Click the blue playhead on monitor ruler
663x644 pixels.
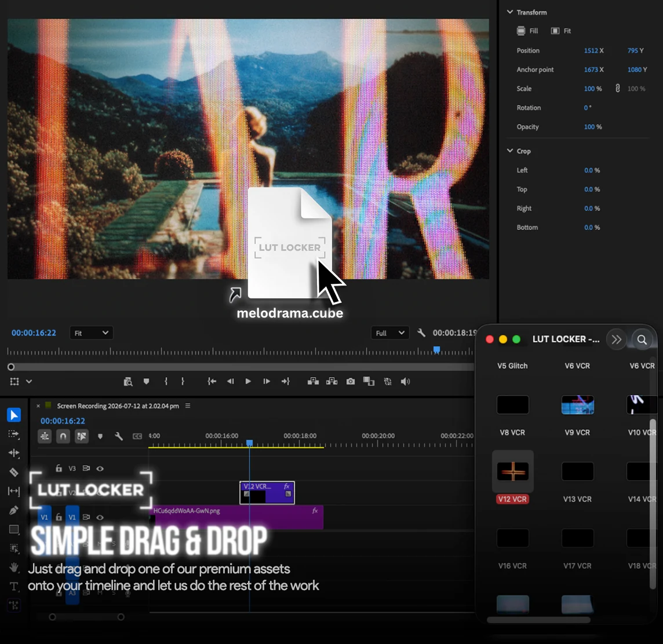[x=437, y=349]
